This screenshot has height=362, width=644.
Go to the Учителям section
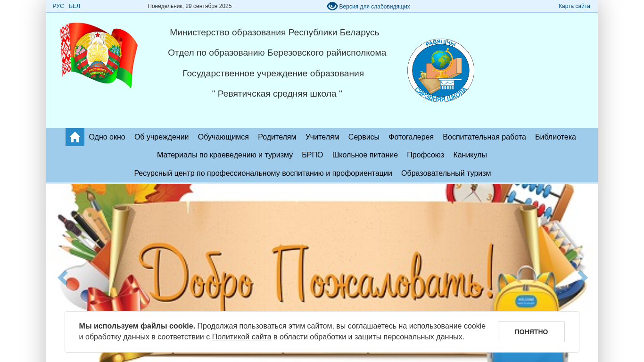322,137
